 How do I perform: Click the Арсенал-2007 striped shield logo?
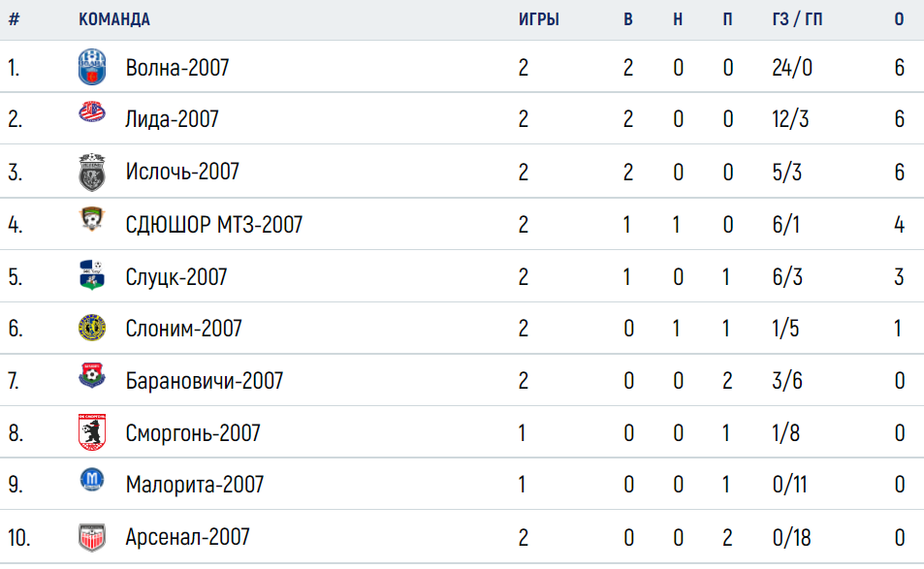(92, 537)
